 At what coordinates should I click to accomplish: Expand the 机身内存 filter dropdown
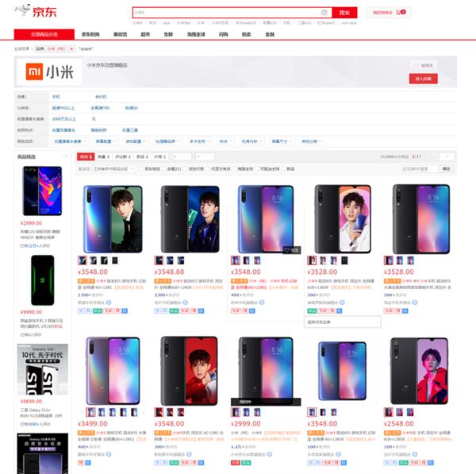click(251, 141)
